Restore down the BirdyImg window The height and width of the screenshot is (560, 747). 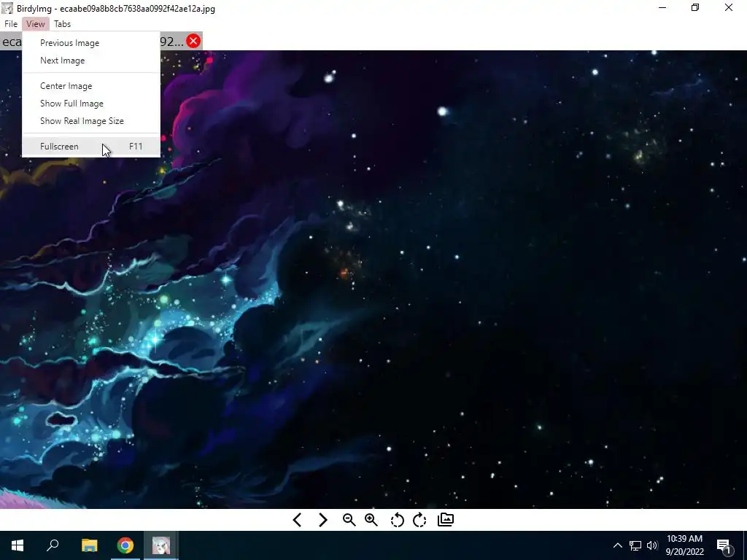point(695,7)
